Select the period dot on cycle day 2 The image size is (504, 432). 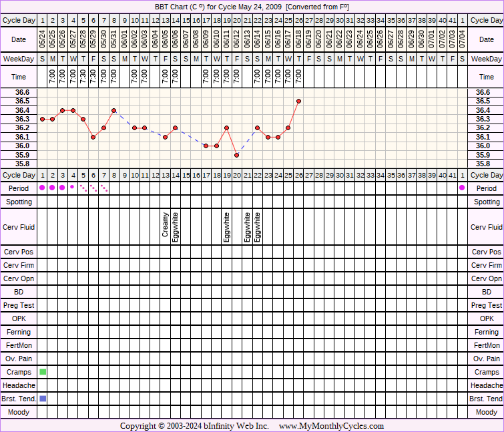52,188
